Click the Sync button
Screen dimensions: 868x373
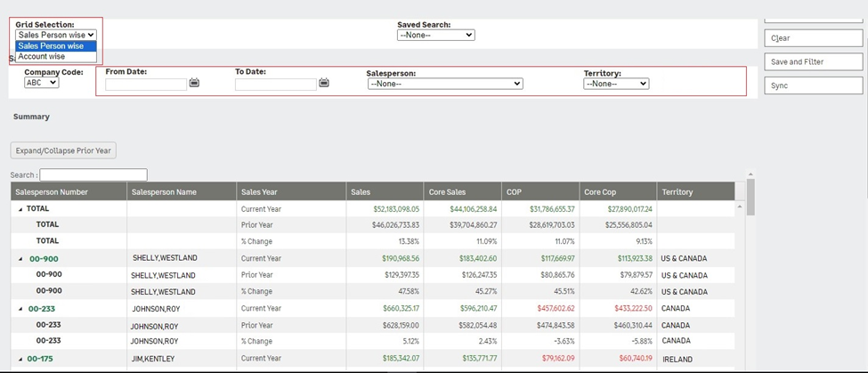click(x=813, y=85)
